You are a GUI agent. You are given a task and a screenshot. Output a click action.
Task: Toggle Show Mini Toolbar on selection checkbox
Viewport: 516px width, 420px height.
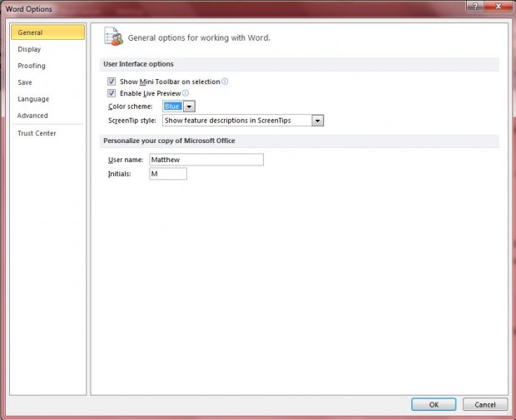click(112, 82)
